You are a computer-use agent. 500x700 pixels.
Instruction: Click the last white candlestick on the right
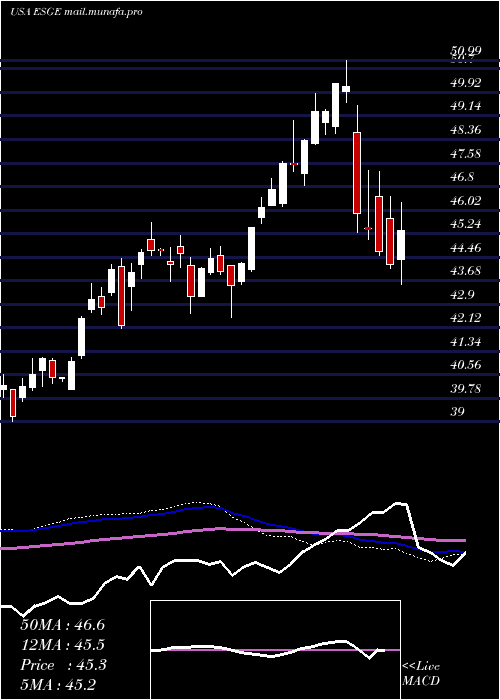[x=401, y=245]
